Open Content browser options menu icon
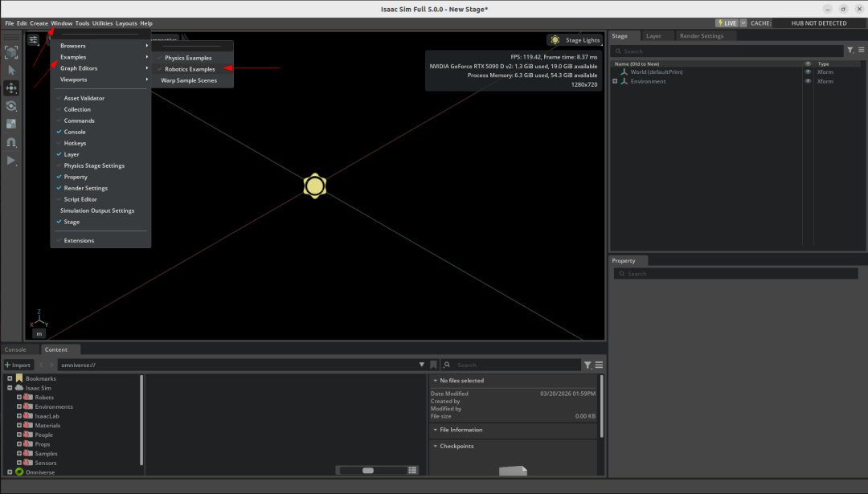 tap(599, 365)
